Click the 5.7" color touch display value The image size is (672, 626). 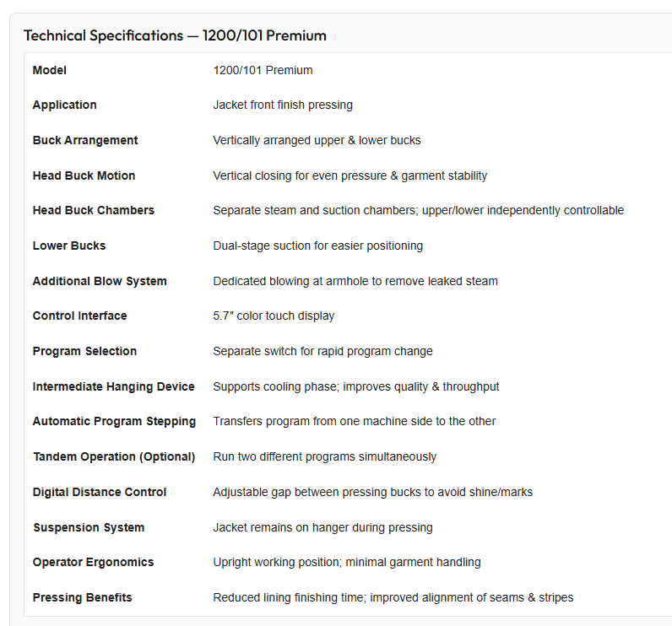[x=274, y=316]
